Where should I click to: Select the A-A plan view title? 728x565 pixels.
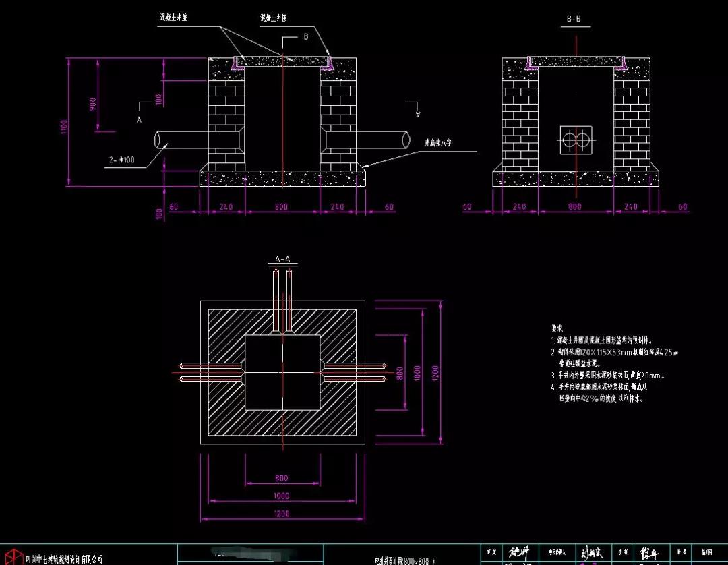click(x=282, y=258)
